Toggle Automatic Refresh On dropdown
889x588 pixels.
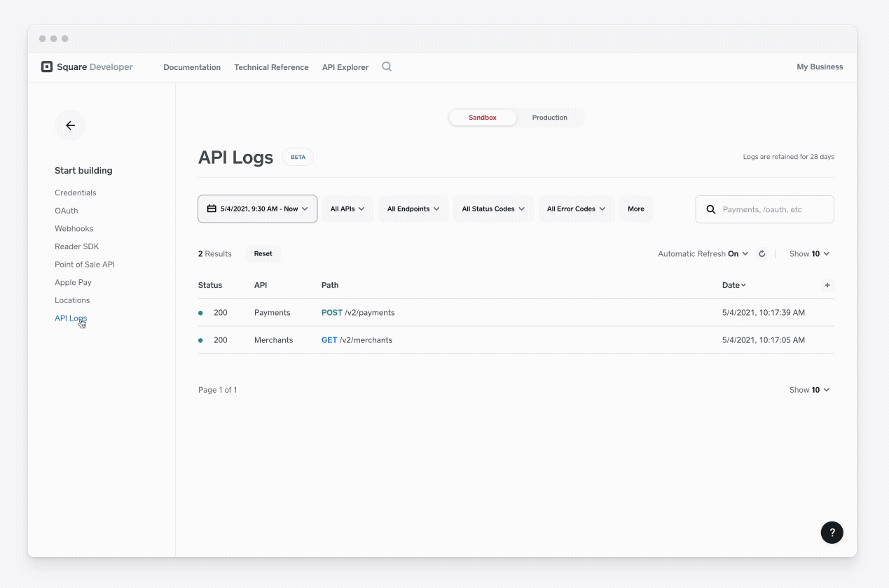703,254
